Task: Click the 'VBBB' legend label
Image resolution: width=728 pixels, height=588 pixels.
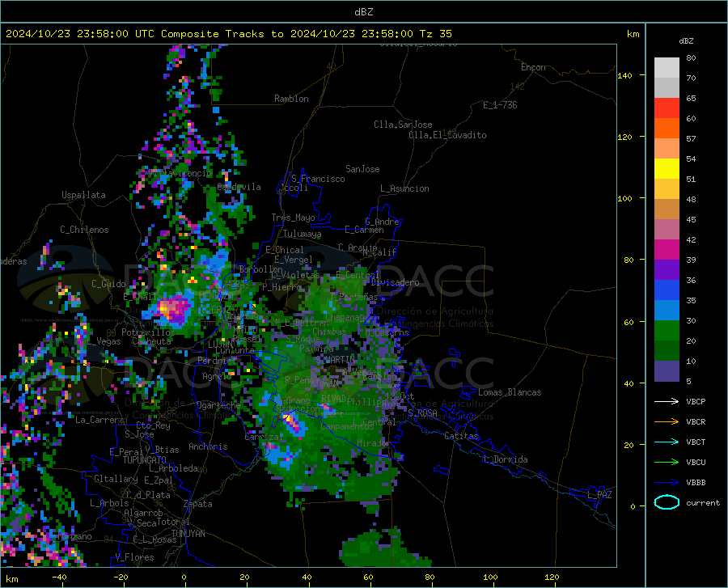Action: (696, 482)
